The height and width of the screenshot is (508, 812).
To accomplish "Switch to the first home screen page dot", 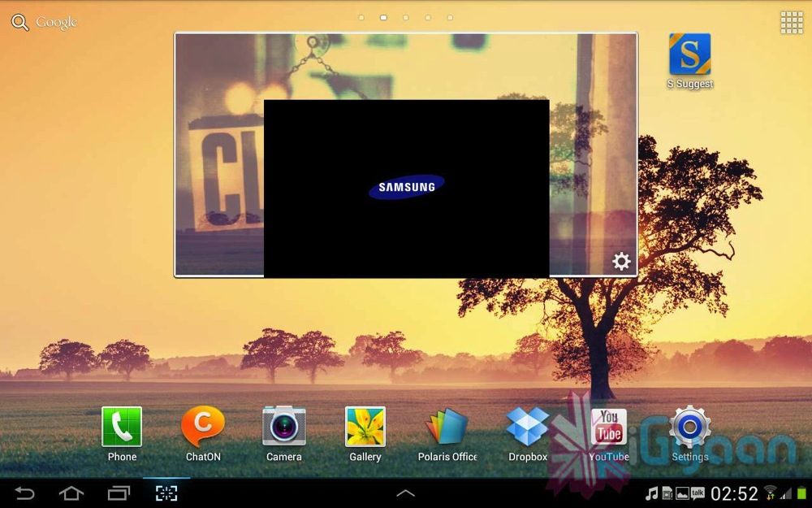I will pyautogui.click(x=361, y=17).
